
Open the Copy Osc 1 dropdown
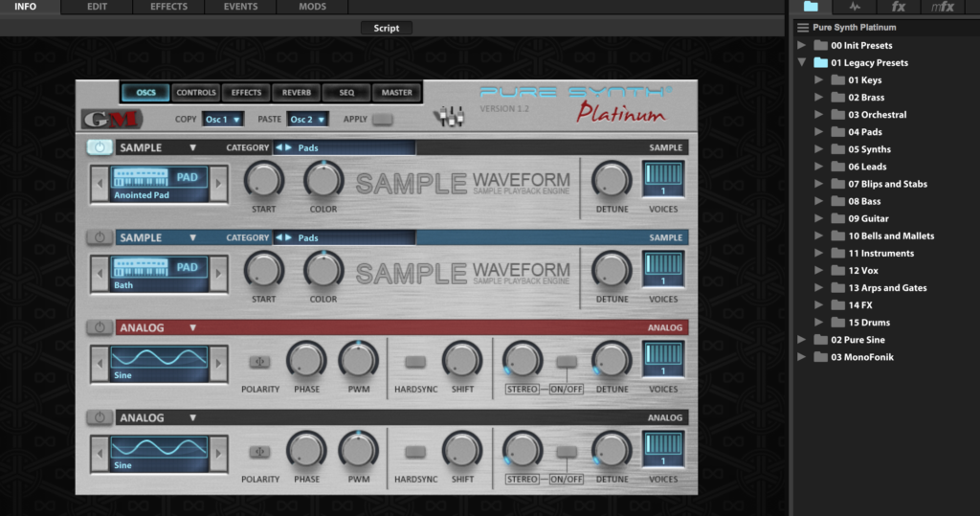pos(223,120)
